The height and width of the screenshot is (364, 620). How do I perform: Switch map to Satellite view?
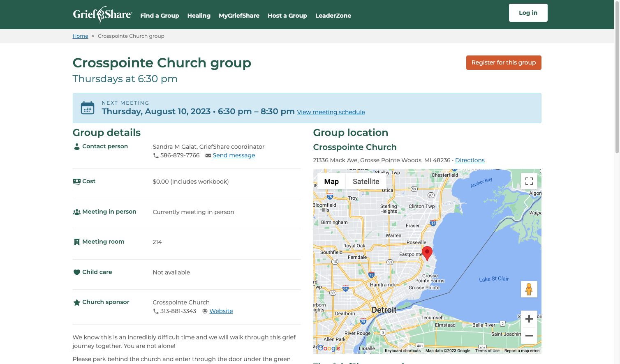pyautogui.click(x=366, y=182)
